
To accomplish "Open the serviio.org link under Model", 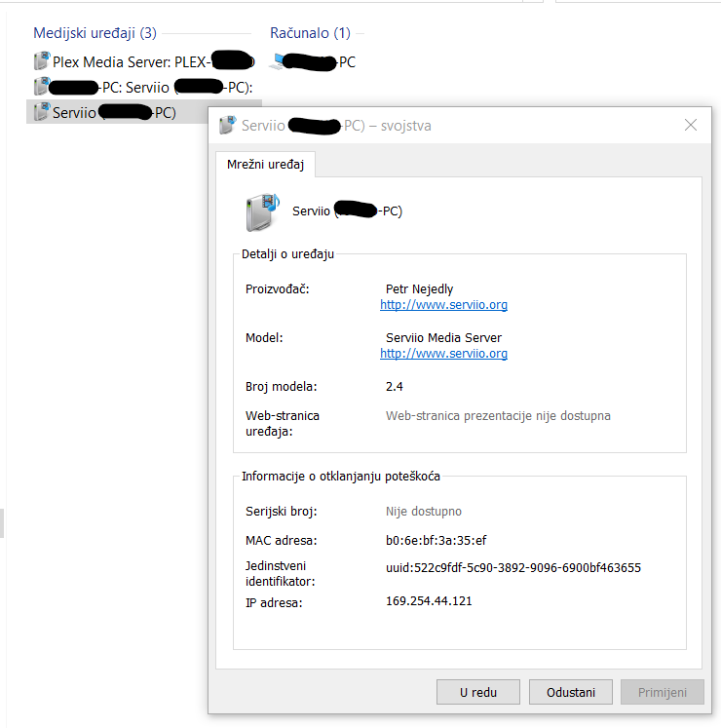I will pyautogui.click(x=443, y=354).
